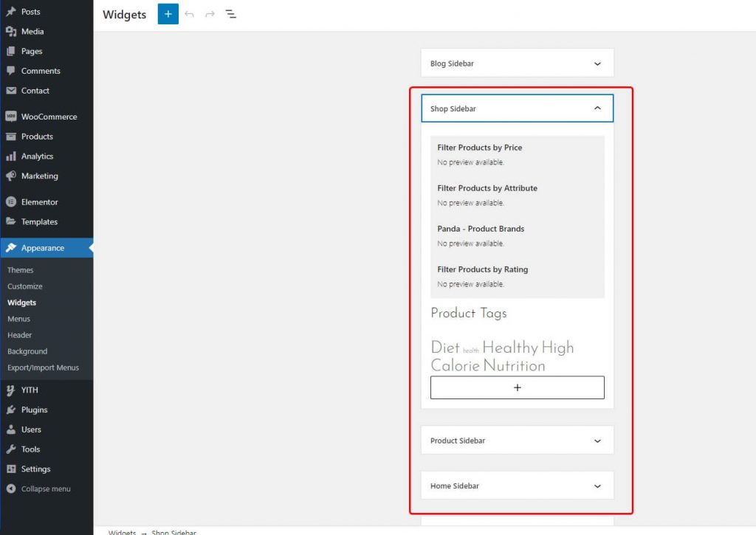The height and width of the screenshot is (535, 756).
Task: Click the redo arrow icon
Action: 210,15
